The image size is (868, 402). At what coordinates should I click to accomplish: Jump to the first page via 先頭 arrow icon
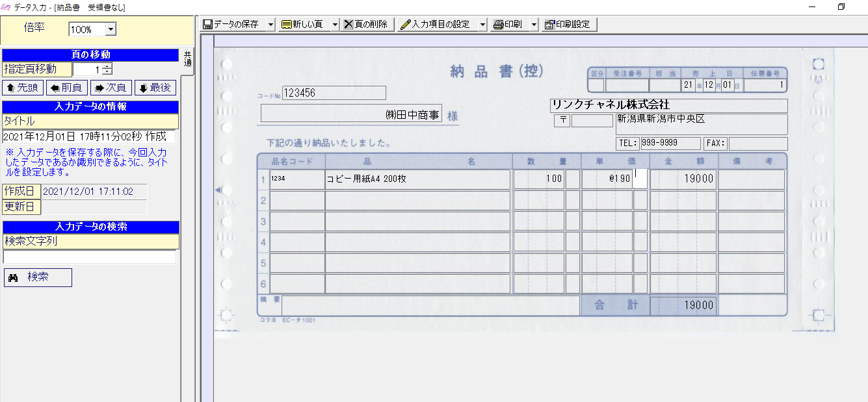point(23,88)
